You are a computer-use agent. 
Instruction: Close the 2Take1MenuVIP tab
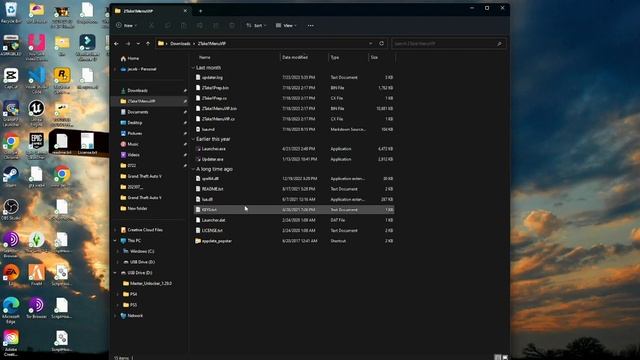[x=185, y=11]
